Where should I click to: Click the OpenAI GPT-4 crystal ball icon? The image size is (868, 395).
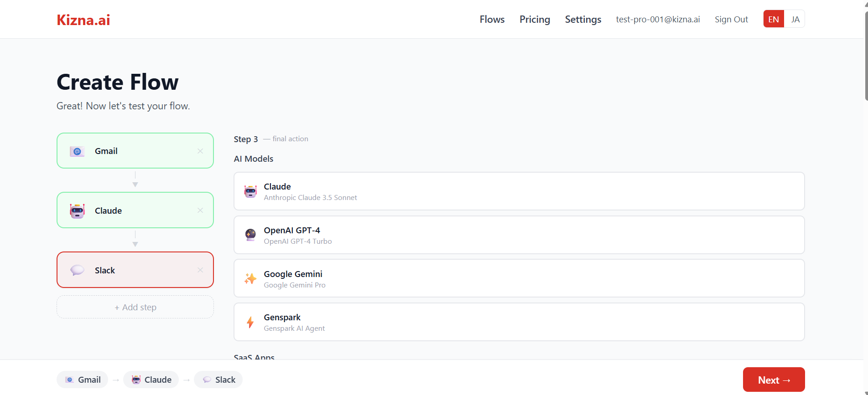point(250,235)
